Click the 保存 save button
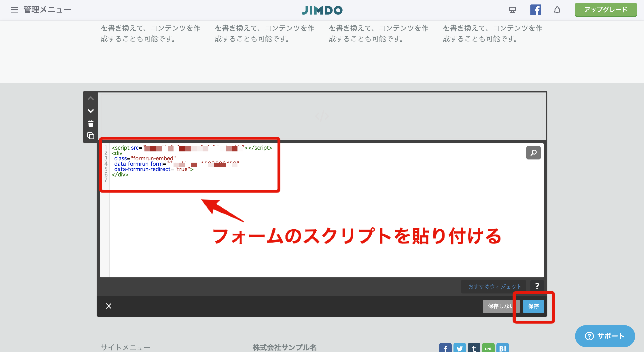The image size is (644, 352). tap(533, 306)
